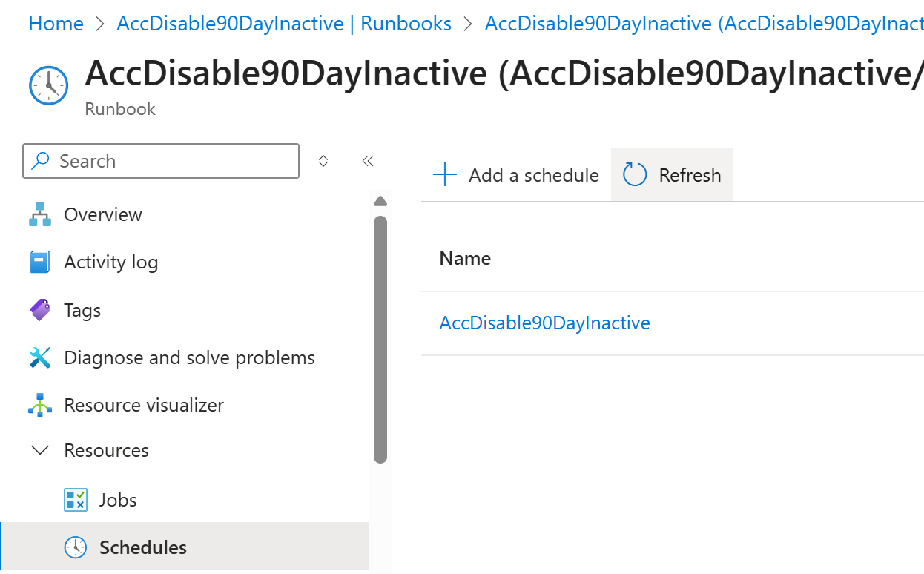Click the Overview hierarchy icon
Viewport: 924px width, 574px height.
[x=40, y=214]
